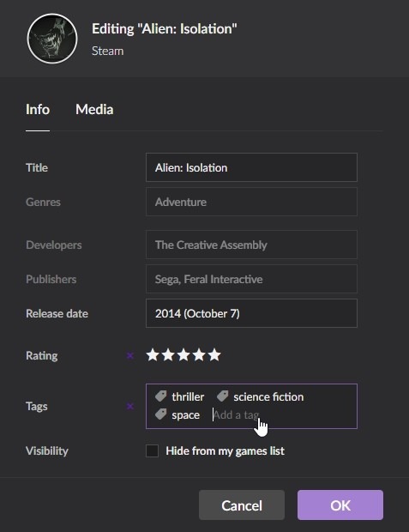Click the Publishers field Sega, Feral Interactive

point(251,279)
